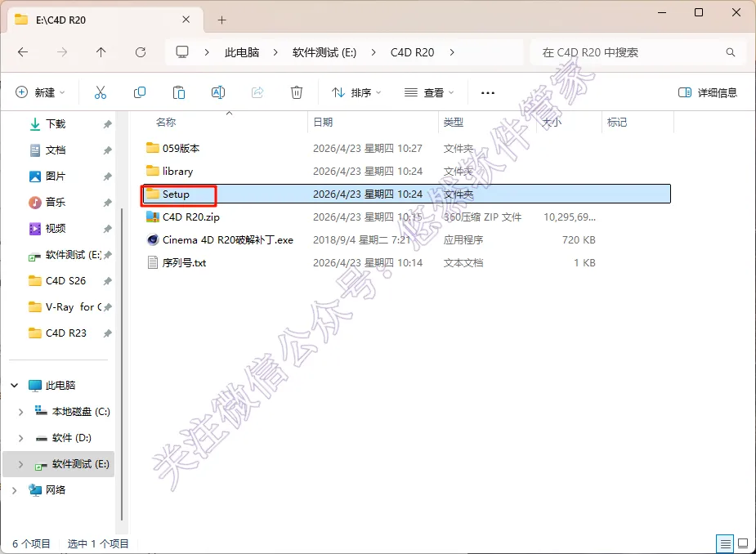Open V-Ray for C pinned folder
The height and width of the screenshot is (554, 756).
tap(74, 307)
